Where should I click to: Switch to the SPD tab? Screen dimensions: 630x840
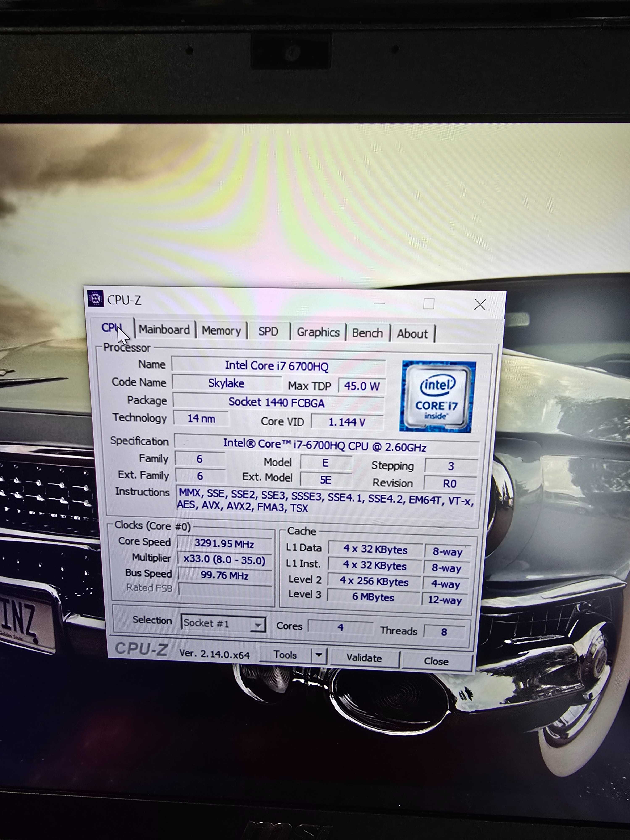268,331
